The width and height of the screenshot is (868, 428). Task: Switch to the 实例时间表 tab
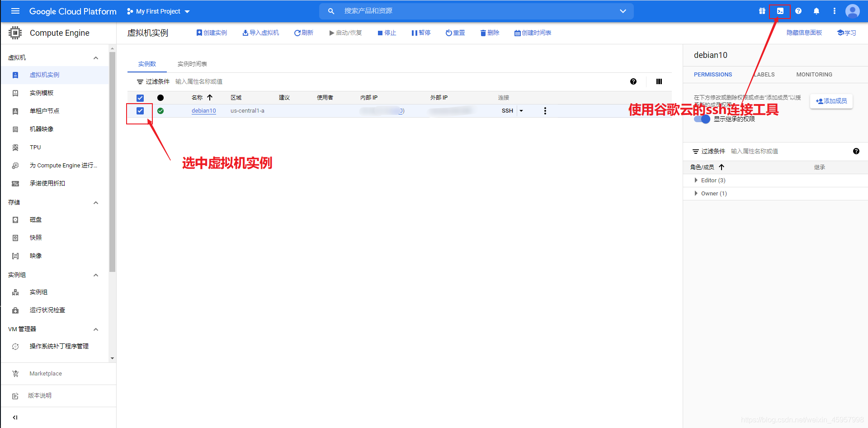(192, 64)
